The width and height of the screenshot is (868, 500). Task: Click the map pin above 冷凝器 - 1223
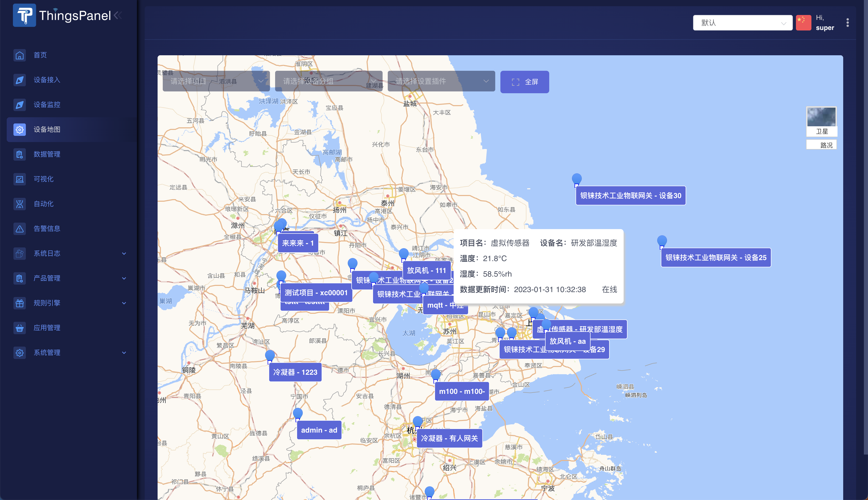[270, 356]
